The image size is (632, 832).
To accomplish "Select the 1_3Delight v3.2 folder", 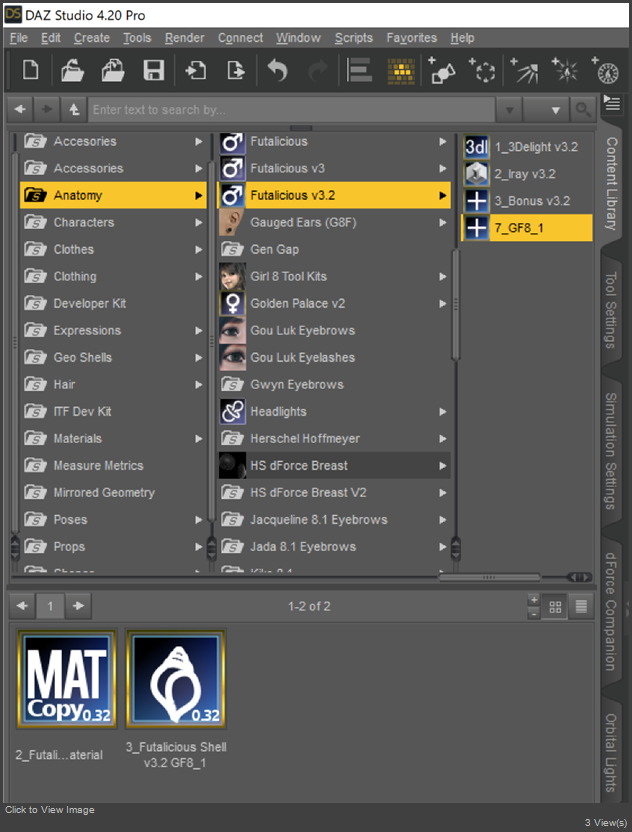I will coord(527,147).
